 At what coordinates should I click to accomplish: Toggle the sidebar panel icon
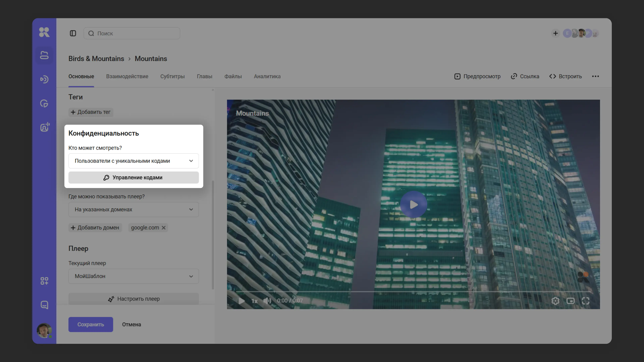pos(73,33)
